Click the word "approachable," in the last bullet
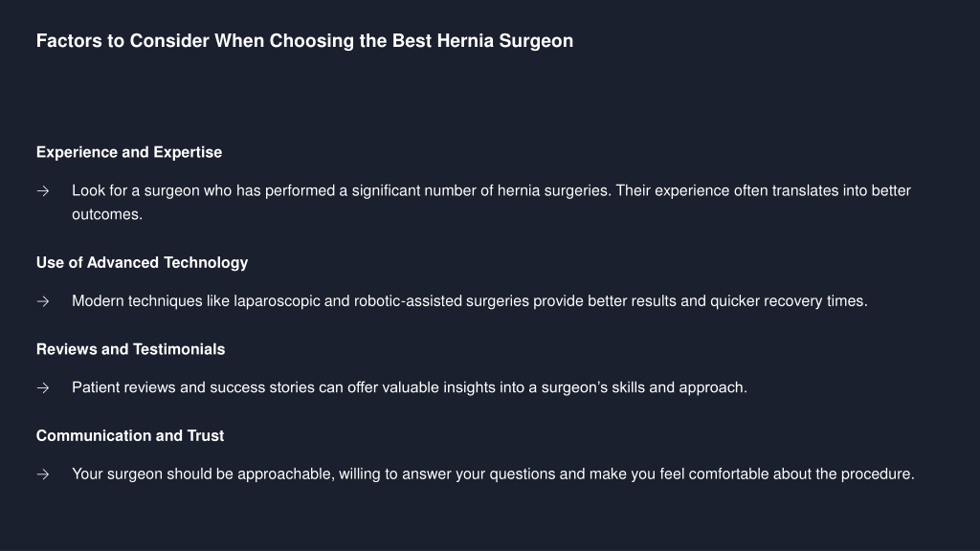 [286, 474]
